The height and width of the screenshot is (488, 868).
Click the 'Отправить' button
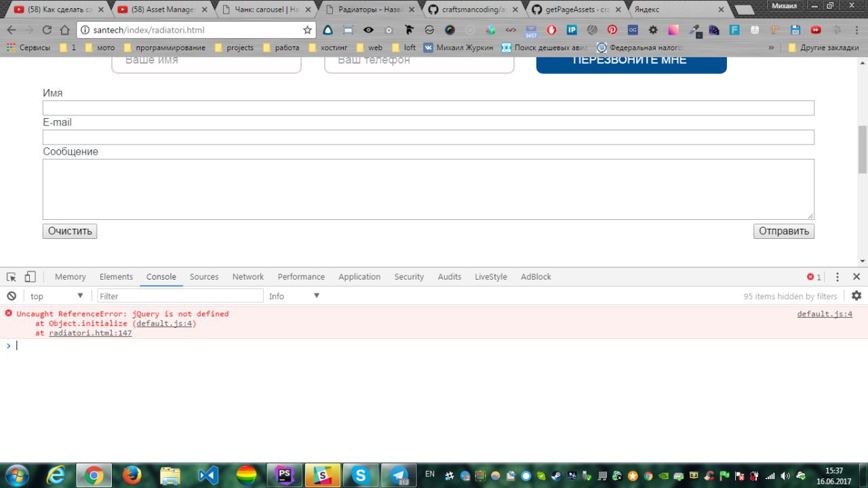coord(784,231)
